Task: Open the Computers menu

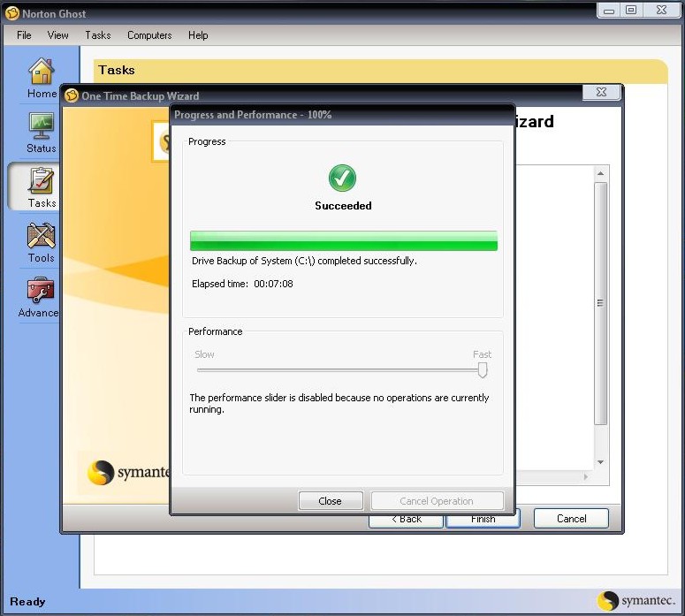Action: [149, 35]
